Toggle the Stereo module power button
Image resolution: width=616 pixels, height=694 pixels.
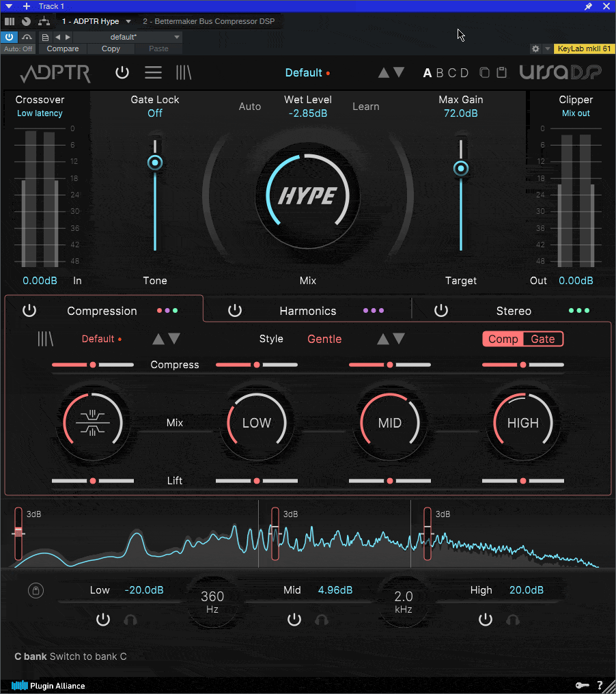[x=441, y=311]
